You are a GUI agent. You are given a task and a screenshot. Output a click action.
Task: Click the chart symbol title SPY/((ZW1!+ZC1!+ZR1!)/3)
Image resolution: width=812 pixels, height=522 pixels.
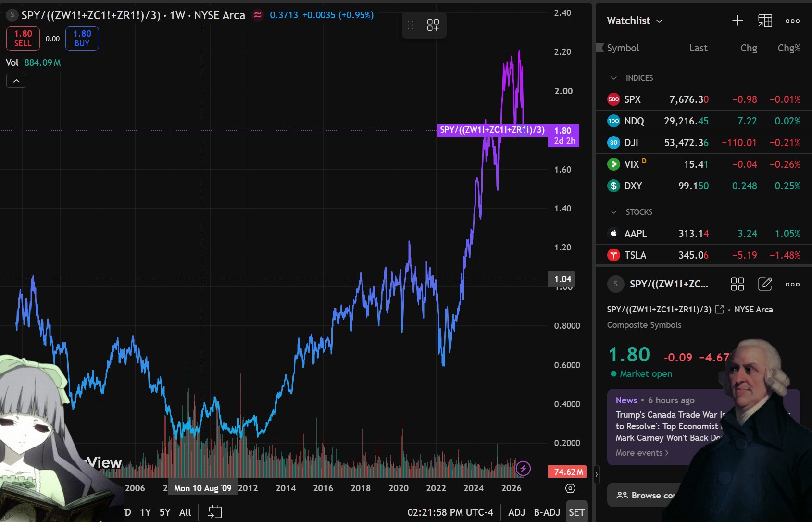(x=91, y=15)
